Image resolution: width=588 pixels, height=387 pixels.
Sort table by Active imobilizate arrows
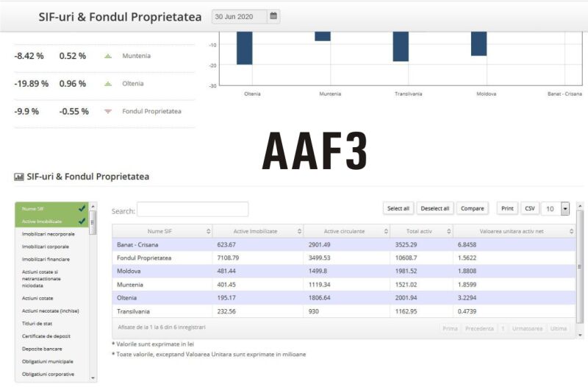pyautogui.click(x=299, y=232)
